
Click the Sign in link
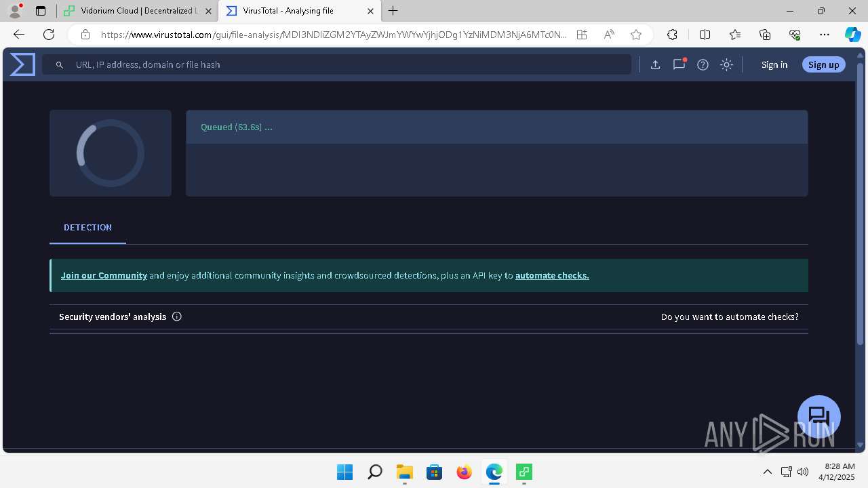coord(774,65)
